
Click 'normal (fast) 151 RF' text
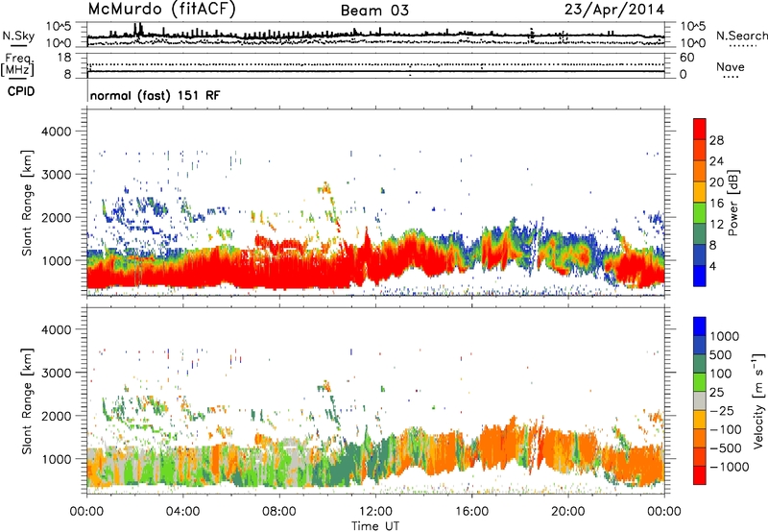[x=156, y=95]
